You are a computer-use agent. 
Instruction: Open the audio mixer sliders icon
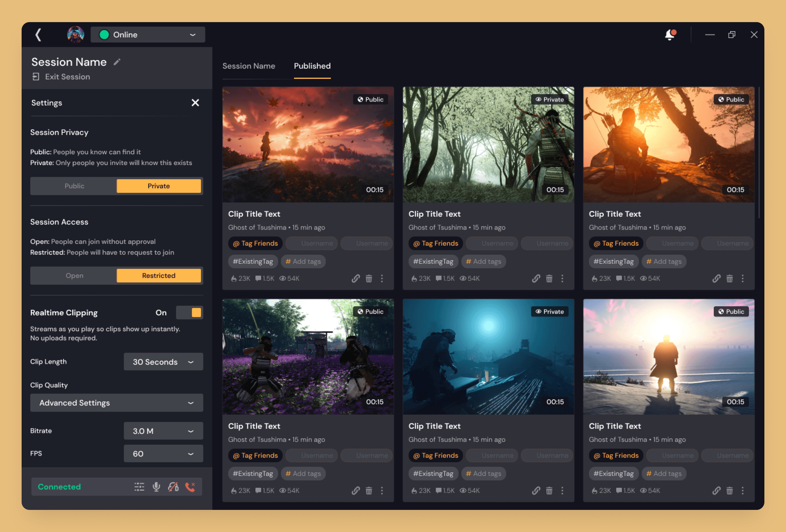click(139, 487)
